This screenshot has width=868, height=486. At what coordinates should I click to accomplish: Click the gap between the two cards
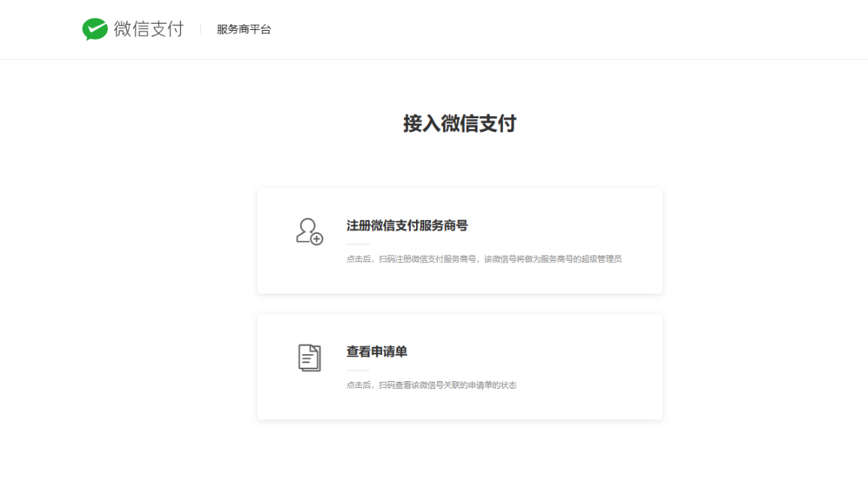coord(459,303)
